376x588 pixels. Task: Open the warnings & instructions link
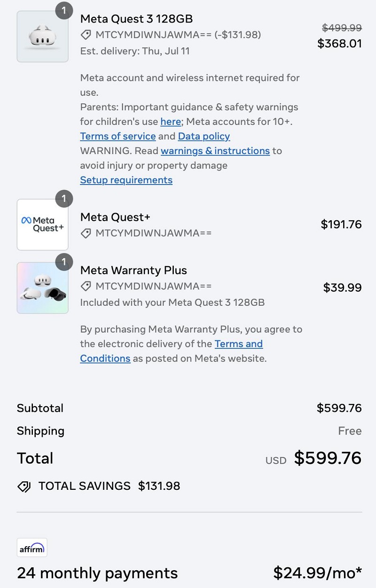(215, 151)
